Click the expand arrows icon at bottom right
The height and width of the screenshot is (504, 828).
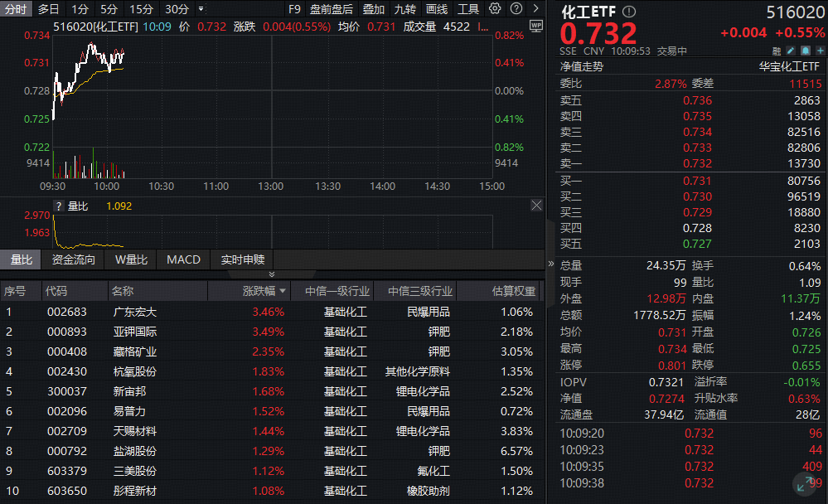click(805, 483)
